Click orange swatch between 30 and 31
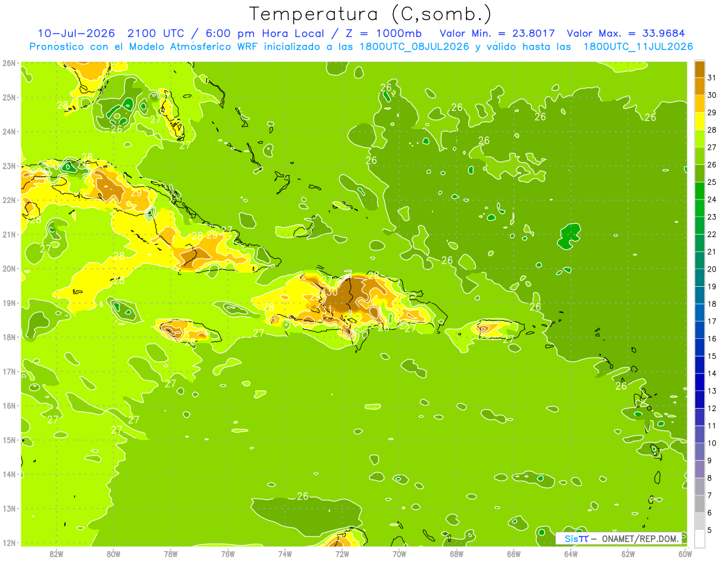Viewport: 728px width, 562px height. pos(699,86)
